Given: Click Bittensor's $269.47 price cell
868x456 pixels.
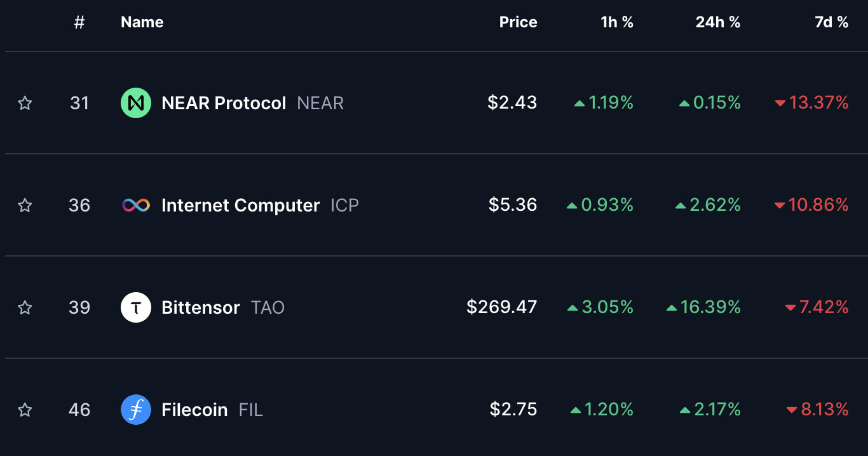Looking at the screenshot, I should [x=502, y=307].
